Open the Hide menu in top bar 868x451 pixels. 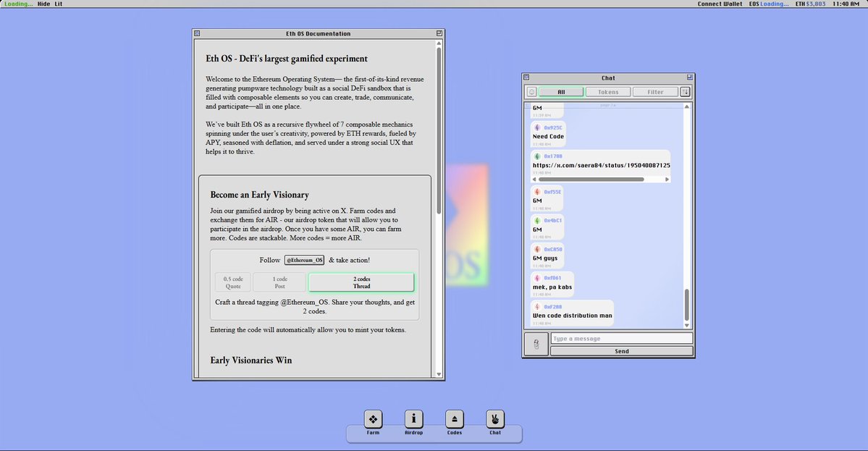point(43,4)
